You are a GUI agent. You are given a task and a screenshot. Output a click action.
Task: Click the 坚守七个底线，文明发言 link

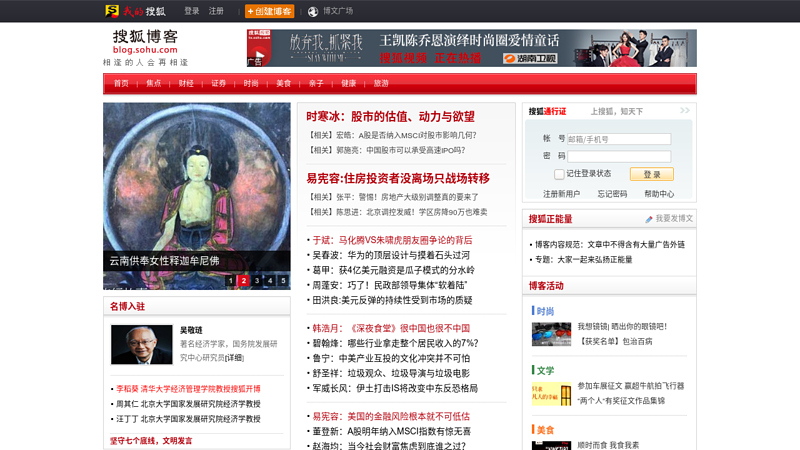click(151, 441)
